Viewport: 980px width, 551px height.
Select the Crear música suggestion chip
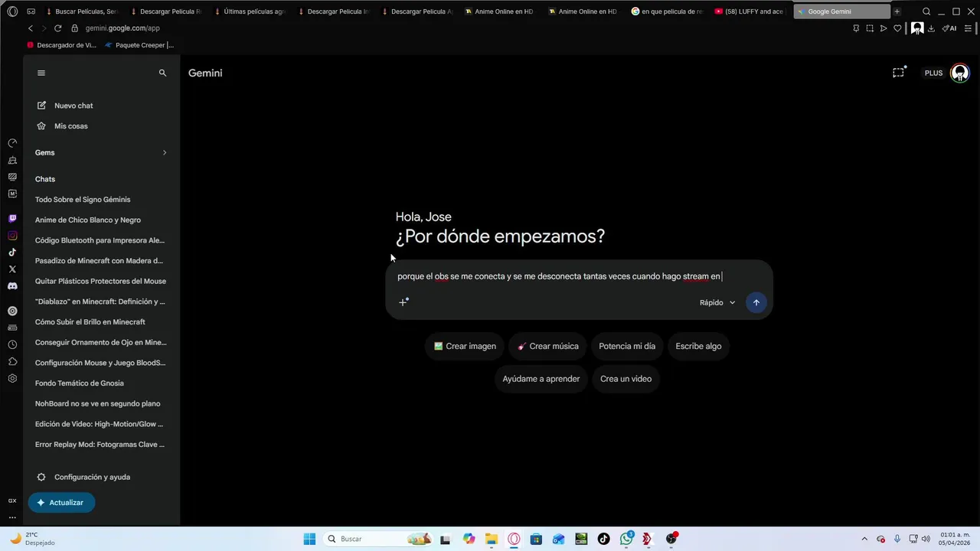click(x=548, y=347)
